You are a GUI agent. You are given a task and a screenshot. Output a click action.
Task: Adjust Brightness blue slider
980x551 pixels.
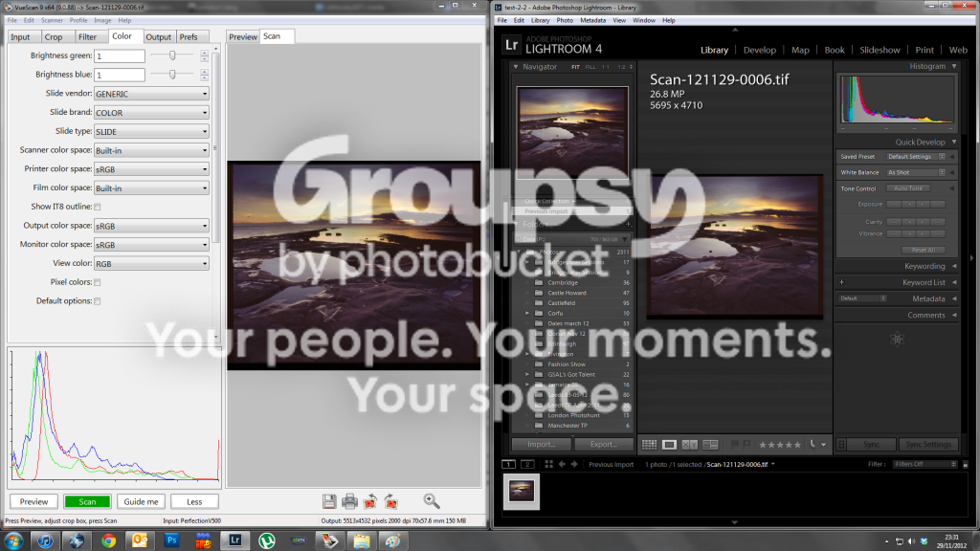pos(172,75)
